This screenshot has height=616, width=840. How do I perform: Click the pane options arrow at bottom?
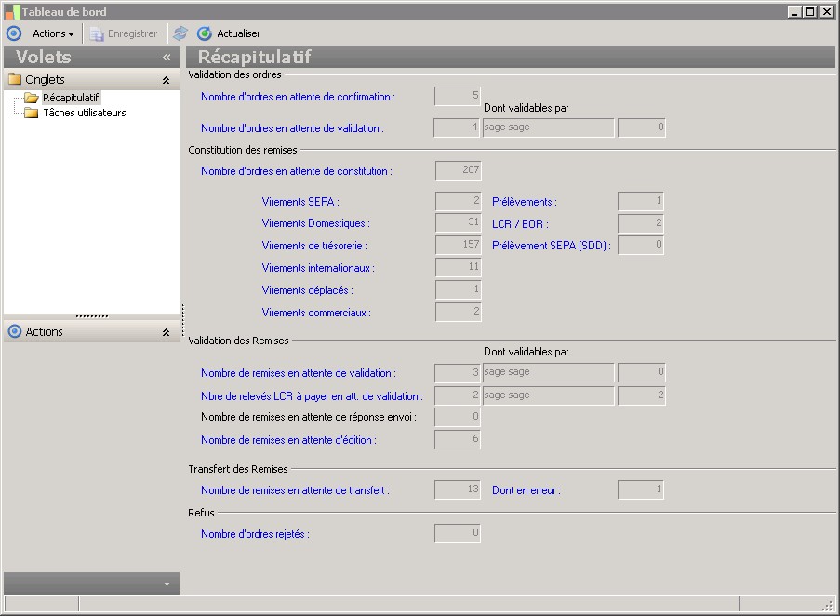pos(167,584)
